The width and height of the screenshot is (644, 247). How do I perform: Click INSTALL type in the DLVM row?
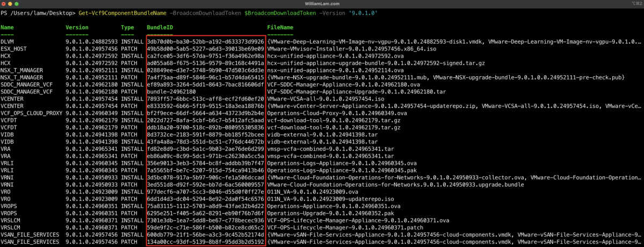132,42
